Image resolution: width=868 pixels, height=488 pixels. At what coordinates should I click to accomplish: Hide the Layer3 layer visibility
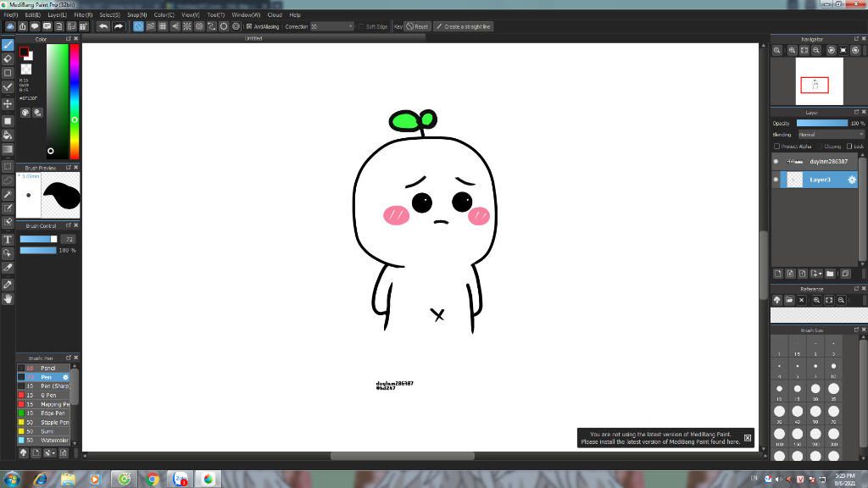click(776, 180)
